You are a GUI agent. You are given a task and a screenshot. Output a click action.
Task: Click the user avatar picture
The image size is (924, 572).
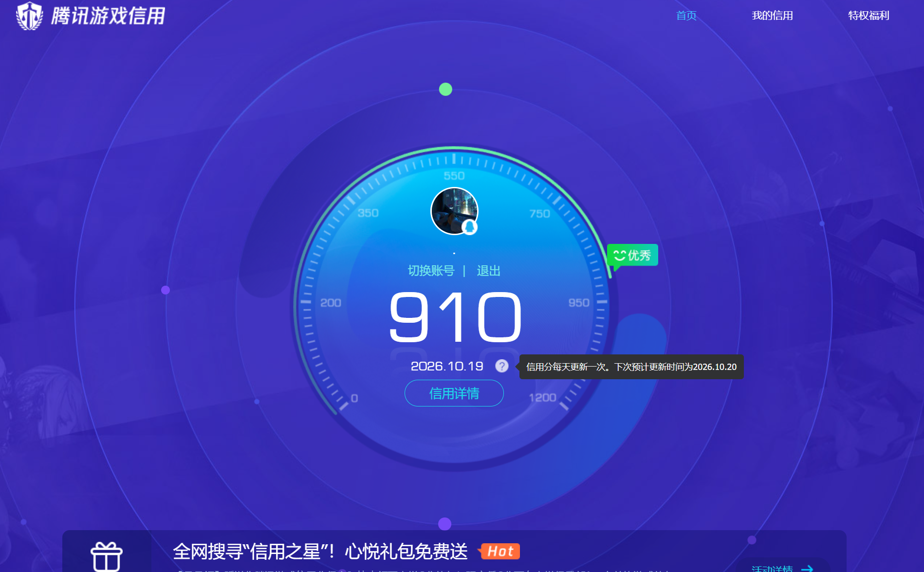[x=455, y=211]
